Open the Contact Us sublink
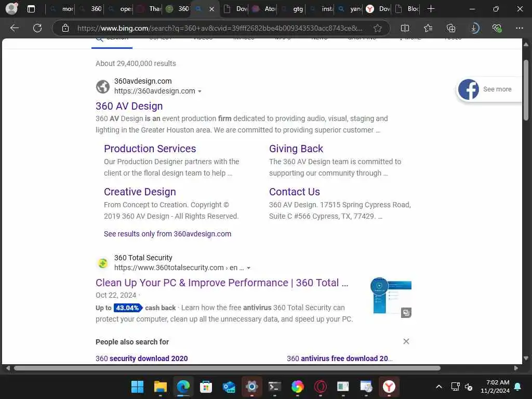 point(295,192)
